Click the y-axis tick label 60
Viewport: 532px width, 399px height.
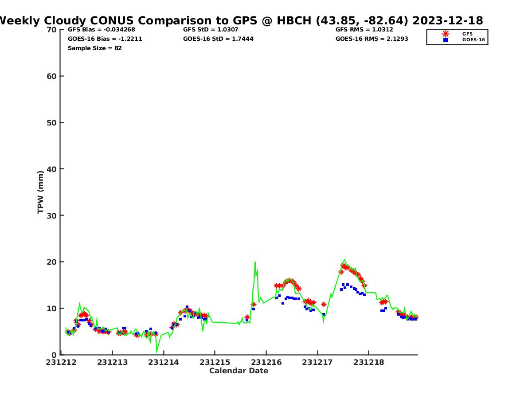coord(52,76)
